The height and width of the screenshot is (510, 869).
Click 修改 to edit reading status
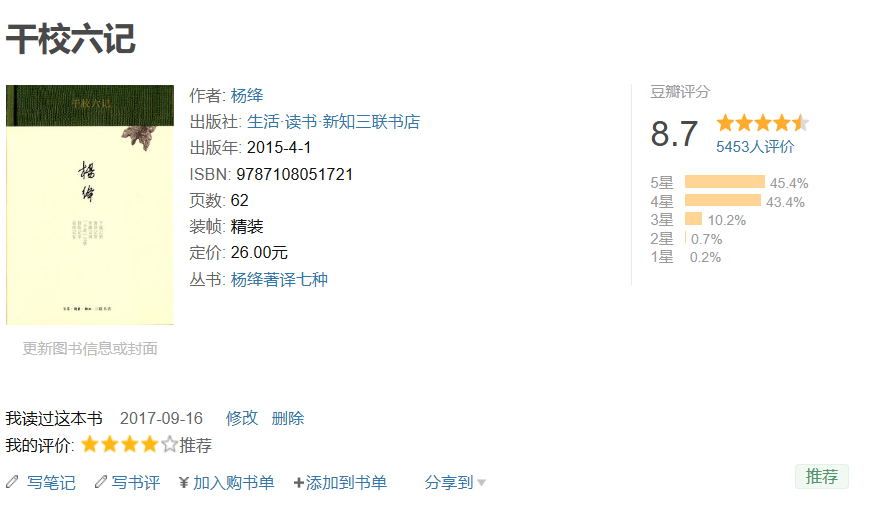(x=241, y=418)
